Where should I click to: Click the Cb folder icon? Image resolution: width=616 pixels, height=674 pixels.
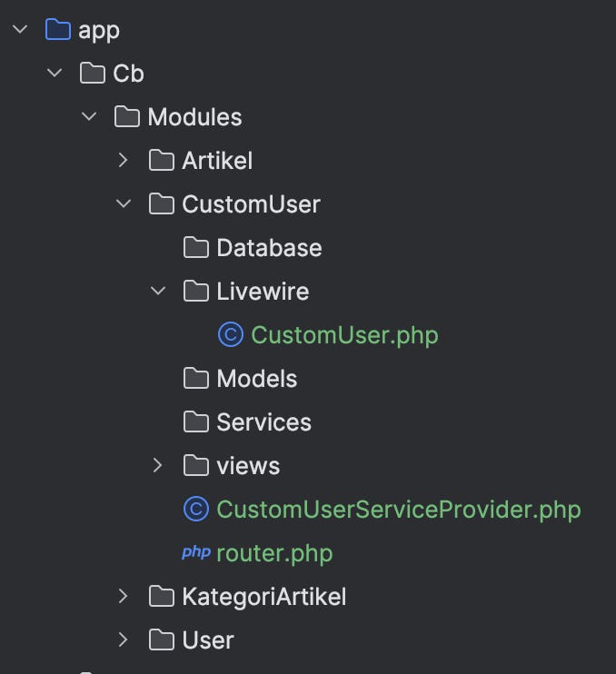coord(93,73)
